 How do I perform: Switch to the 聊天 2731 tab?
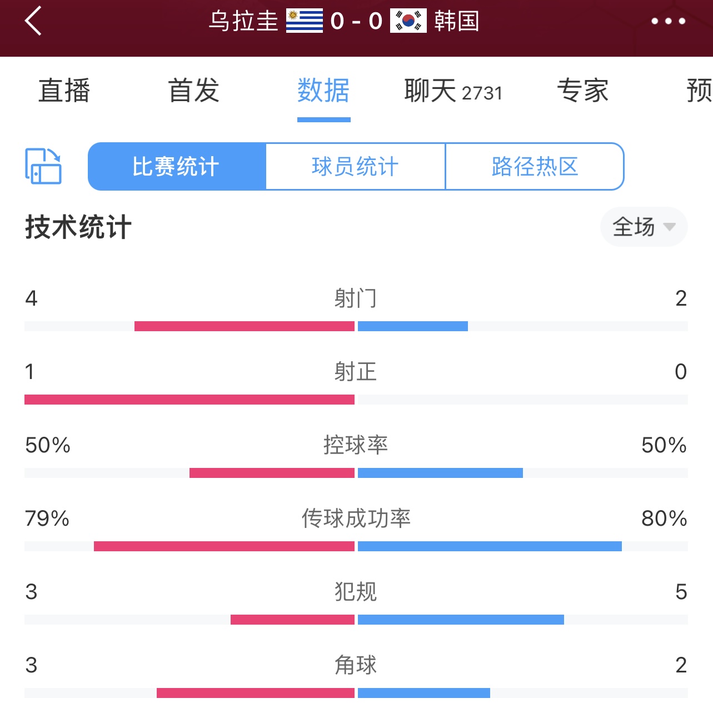click(x=453, y=91)
